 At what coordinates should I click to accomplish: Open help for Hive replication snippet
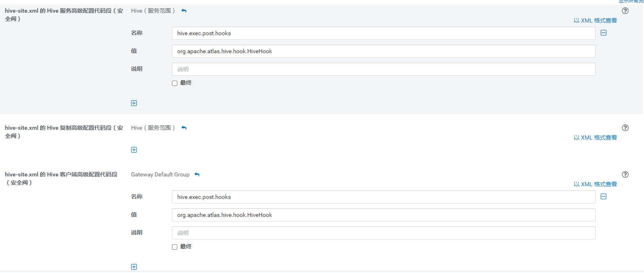pyautogui.click(x=625, y=128)
